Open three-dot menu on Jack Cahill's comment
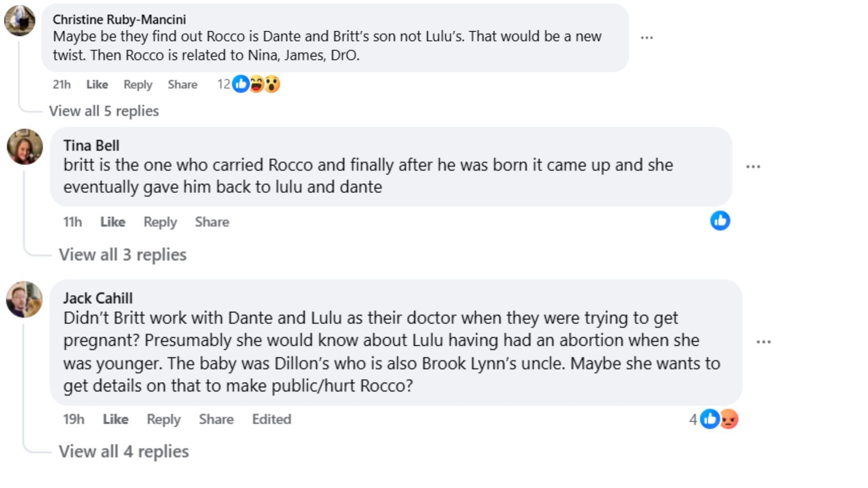Image resolution: width=868 pixels, height=488 pixels. (764, 342)
